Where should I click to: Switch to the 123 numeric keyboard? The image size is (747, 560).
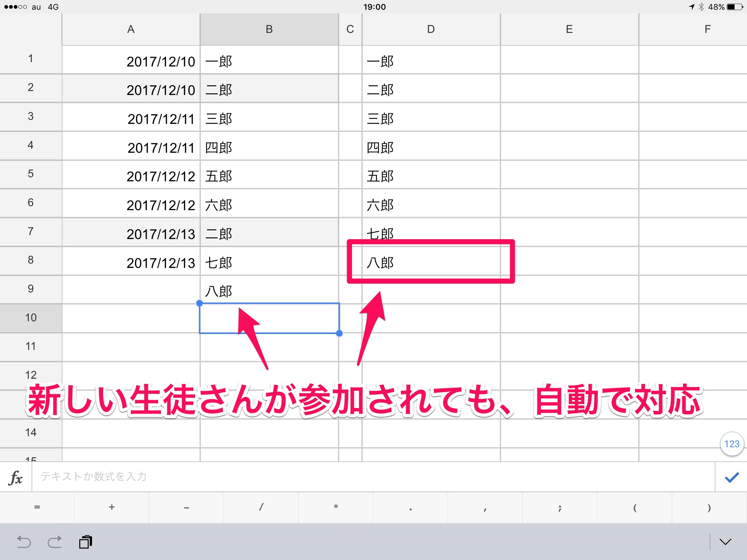[x=732, y=444]
